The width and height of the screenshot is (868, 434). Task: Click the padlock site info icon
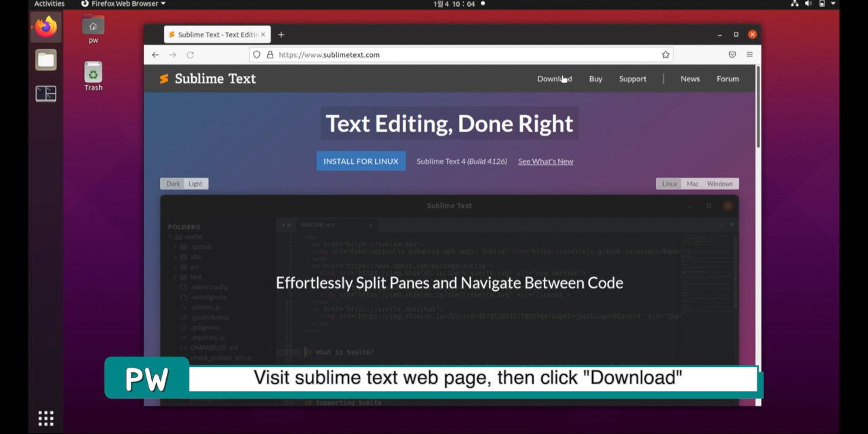coord(270,55)
